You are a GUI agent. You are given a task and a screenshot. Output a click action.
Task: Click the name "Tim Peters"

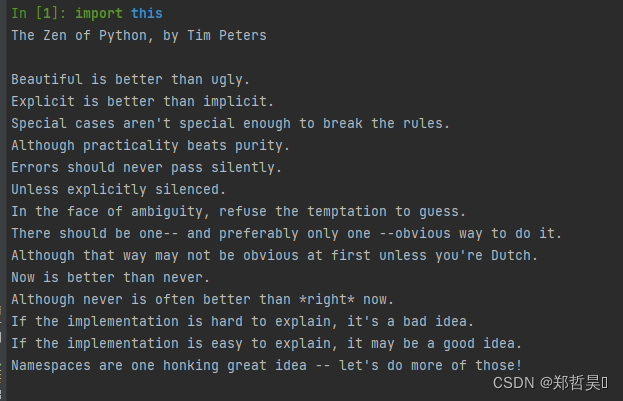227,35
